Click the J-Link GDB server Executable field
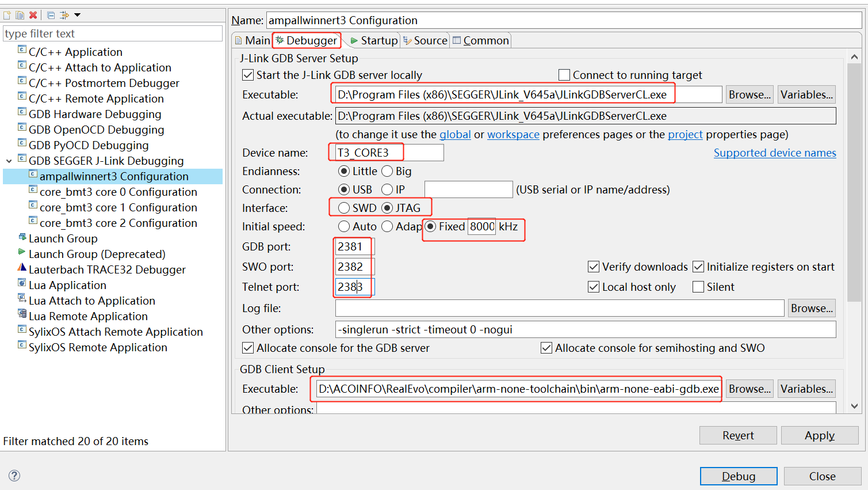The image size is (868, 490). pyautogui.click(x=527, y=94)
